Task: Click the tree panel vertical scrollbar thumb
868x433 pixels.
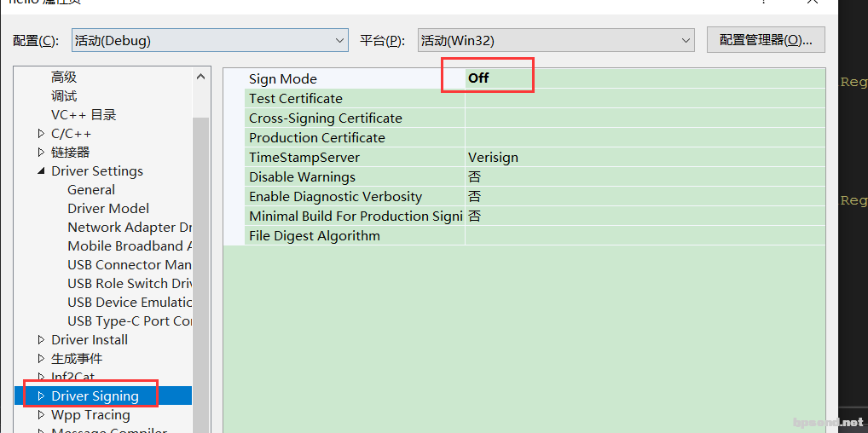Action: click(201, 275)
